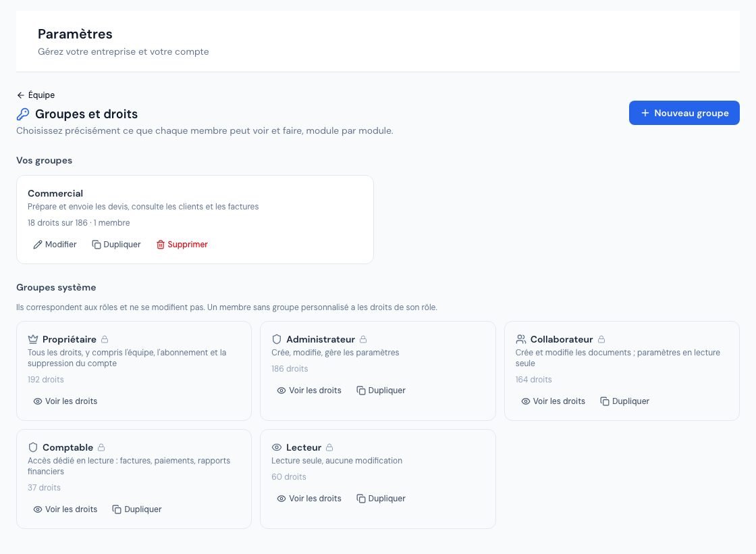View rights of the Comptable group

pos(65,509)
